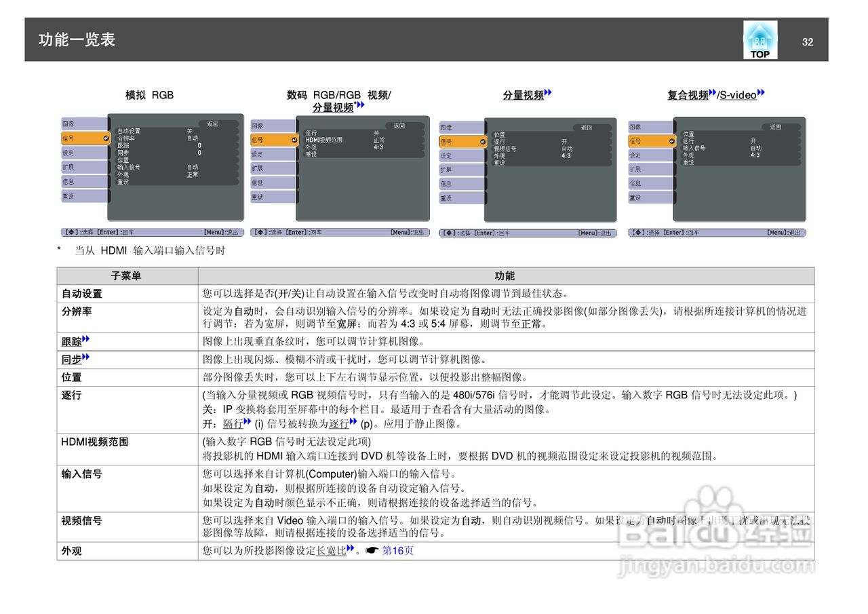This screenshot has width=868, height=614.
Task: Click the TOP home icon in header
Action: [760, 39]
